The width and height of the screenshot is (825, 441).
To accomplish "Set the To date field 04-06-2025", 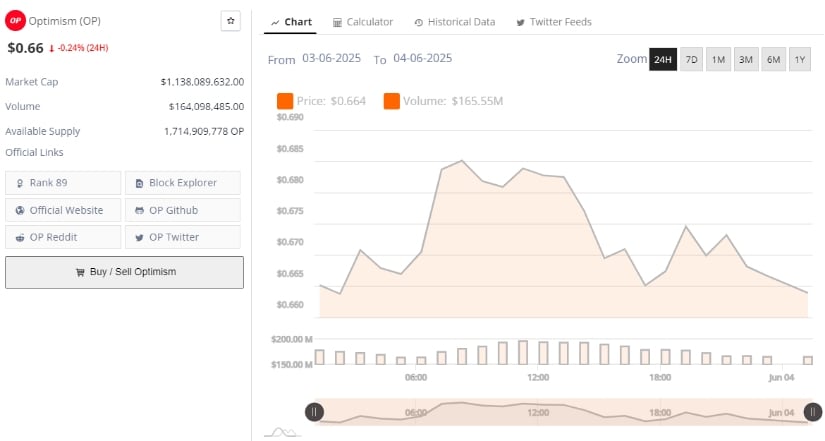I will point(422,58).
